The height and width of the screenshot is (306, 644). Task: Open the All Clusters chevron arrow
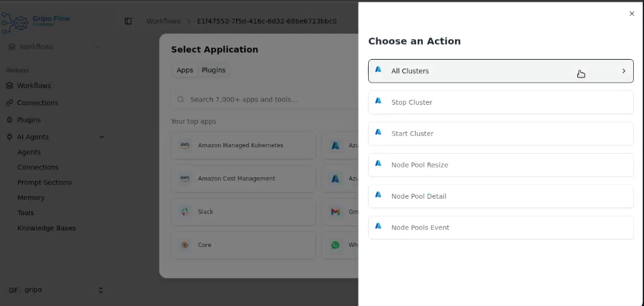click(623, 71)
